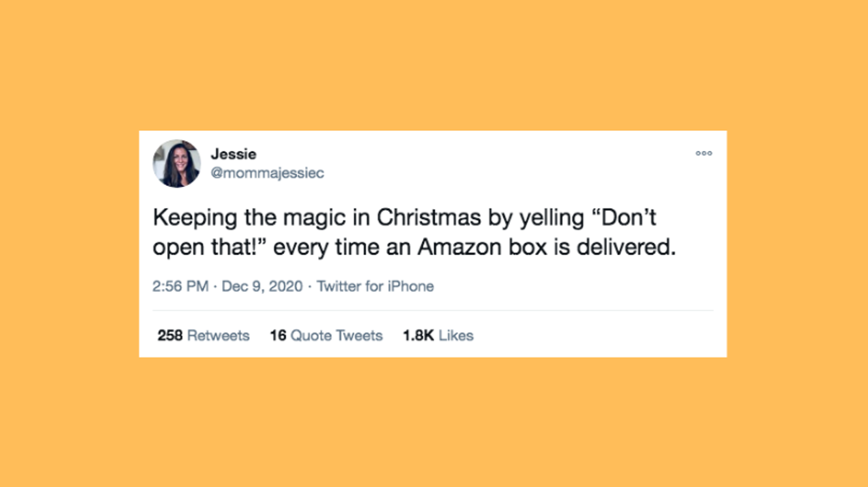Click the 2:56 PM timestamp
This screenshot has width=868, height=487.
[180, 286]
